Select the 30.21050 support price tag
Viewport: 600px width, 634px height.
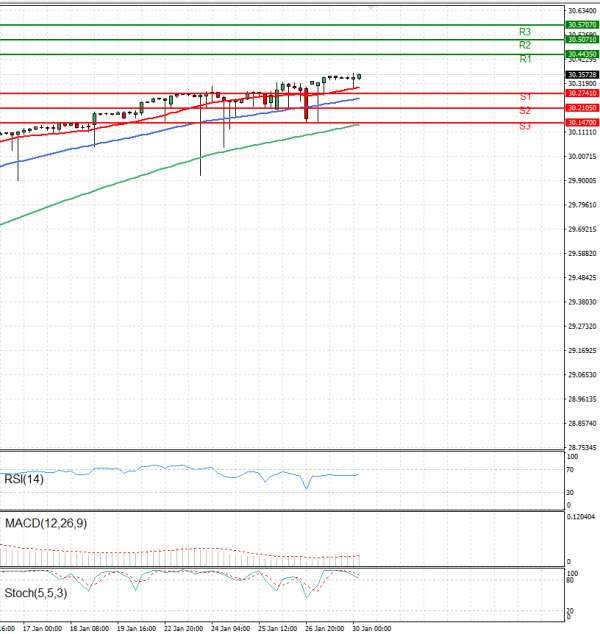coord(582,108)
